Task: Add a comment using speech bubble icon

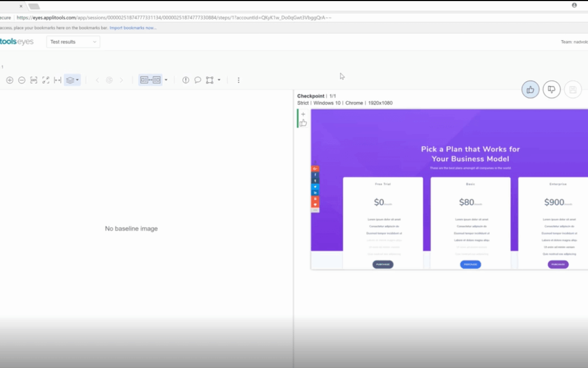Action: pyautogui.click(x=198, y=80)
